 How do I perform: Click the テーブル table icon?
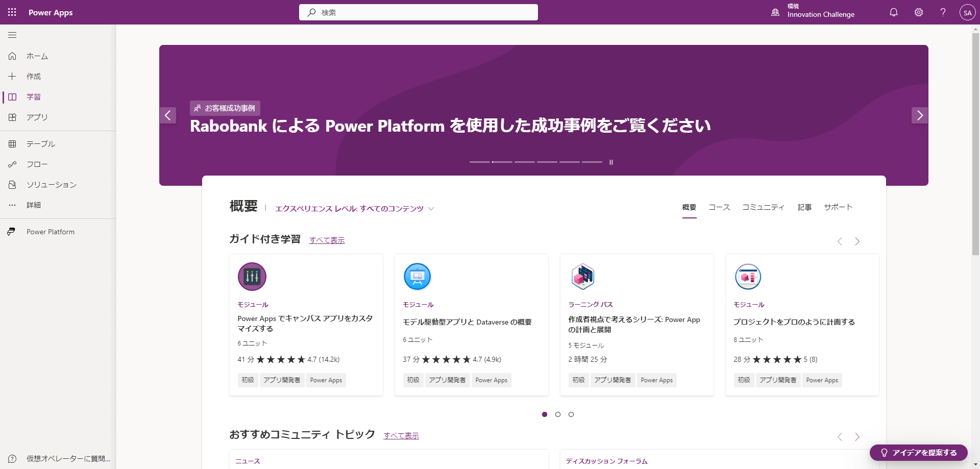coord(12,144)
